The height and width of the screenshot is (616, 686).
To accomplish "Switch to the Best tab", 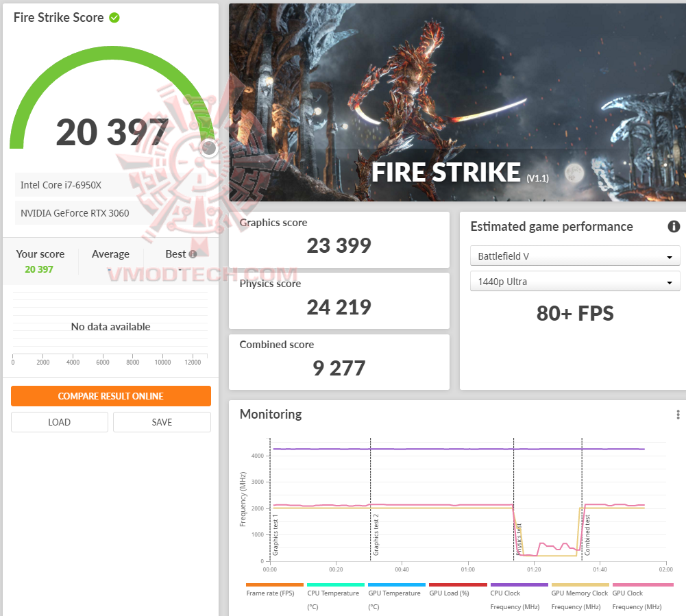I will 175,254.
